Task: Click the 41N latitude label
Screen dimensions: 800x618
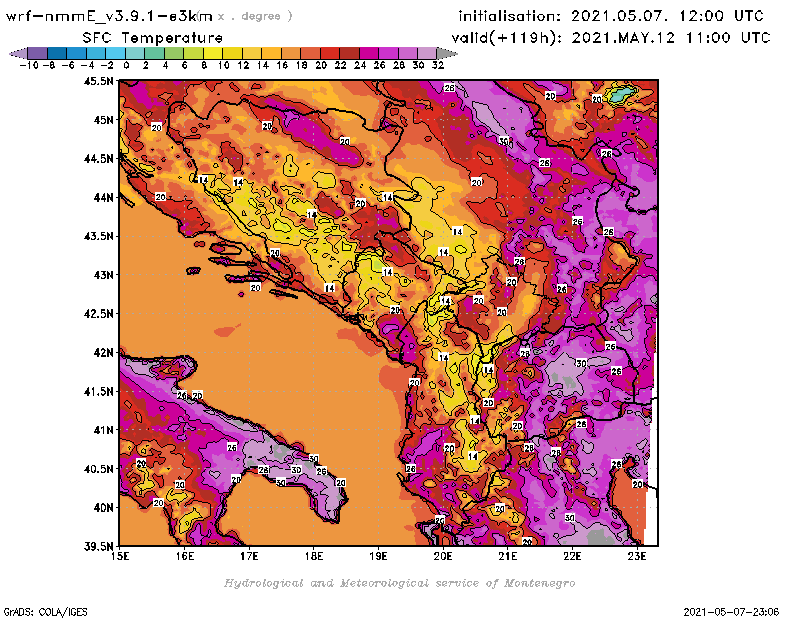Action: pos(103,430)
